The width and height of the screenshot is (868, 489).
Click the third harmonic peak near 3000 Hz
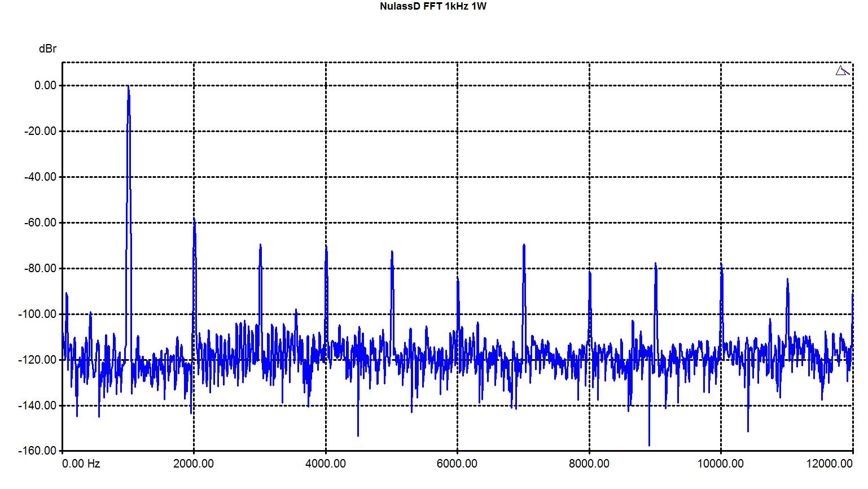coord(260,246)
